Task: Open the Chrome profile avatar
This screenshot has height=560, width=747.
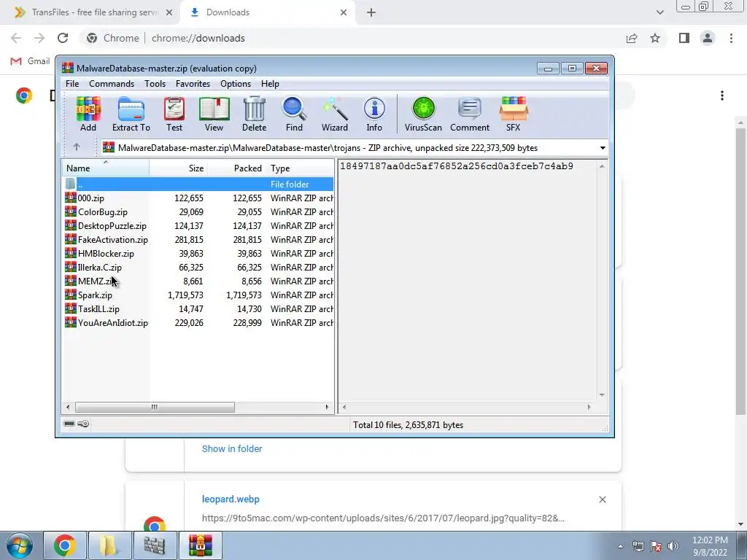Action: [708, 38]
